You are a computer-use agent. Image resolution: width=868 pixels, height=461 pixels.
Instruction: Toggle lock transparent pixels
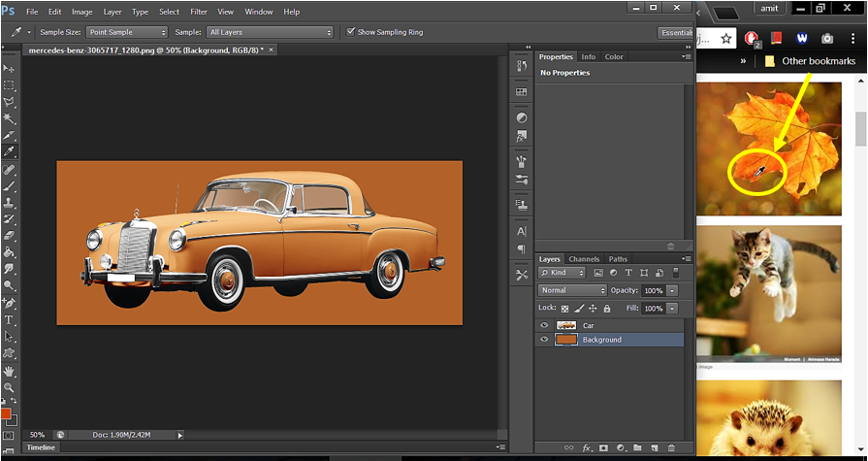point(564,309)
